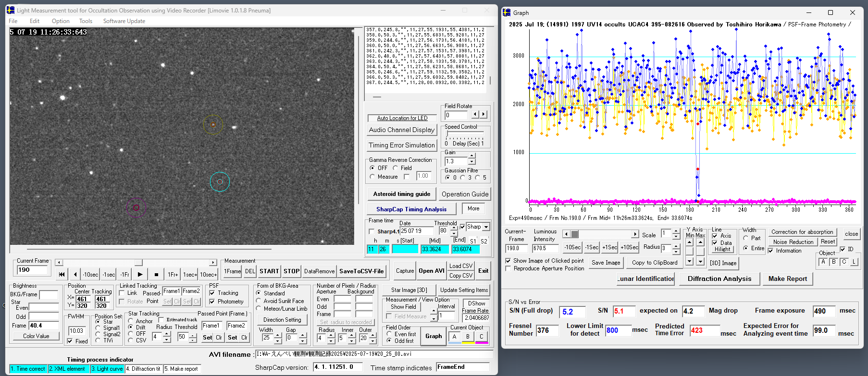Increase the graph Scale spinner value

click(676, 232)
